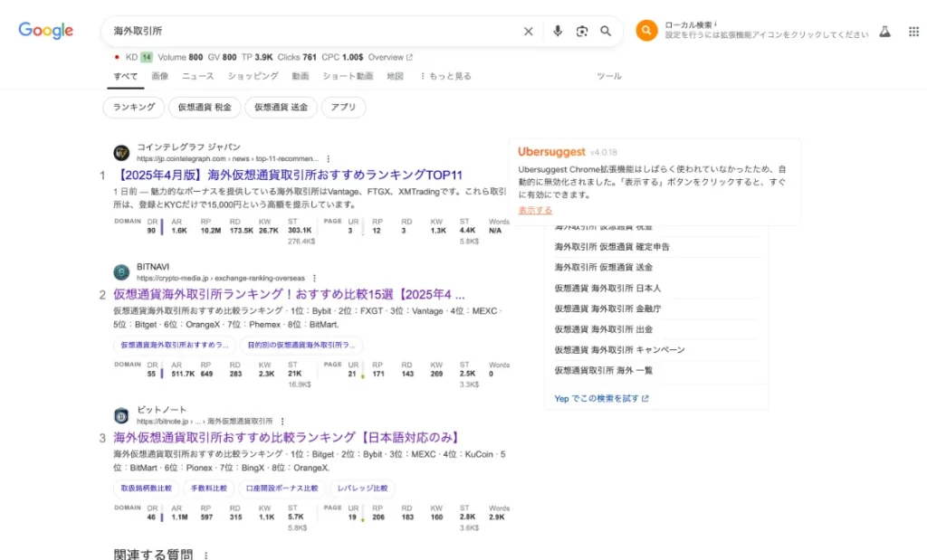The height and width of the screenshot is (560, 927).
Task: Switch to the ショッピング tab
Action: 253,76
